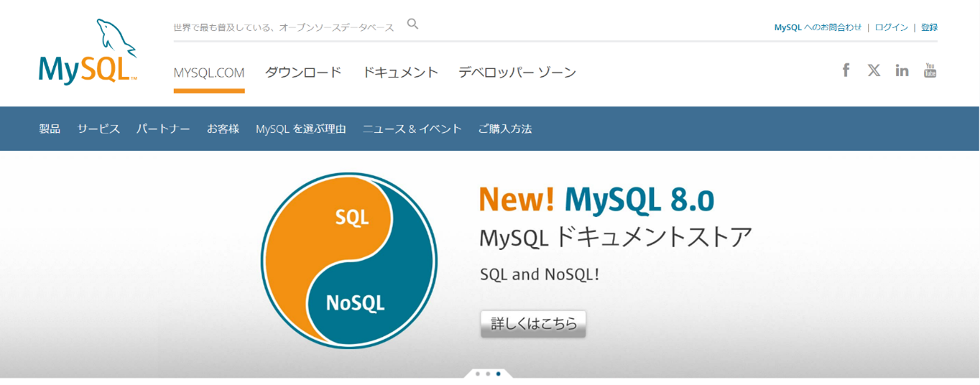Open the ドキュメント tab
The image size is (980, 385).
pyautogui.click(x=400, y=73)
